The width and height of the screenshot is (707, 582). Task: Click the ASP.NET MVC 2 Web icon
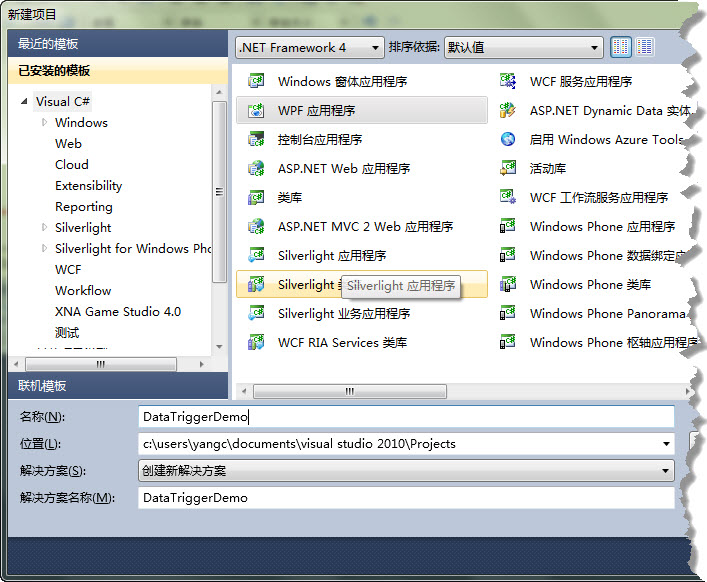tap(256, 226)
